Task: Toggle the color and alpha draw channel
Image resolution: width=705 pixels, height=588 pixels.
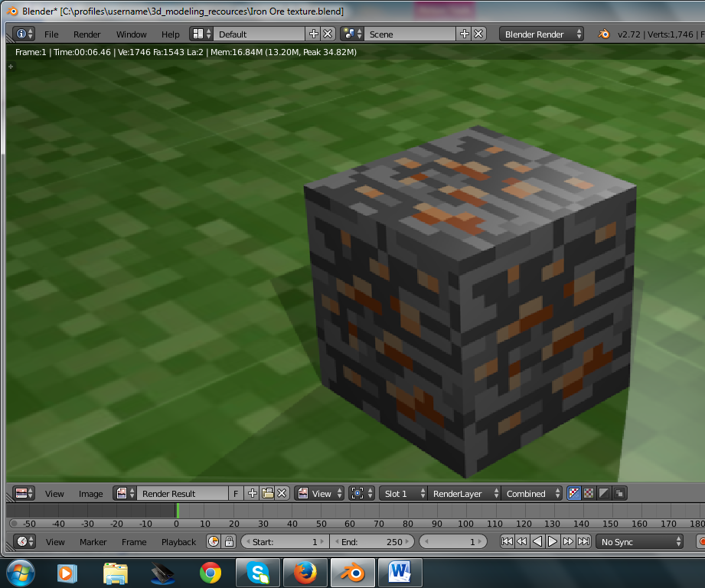Action: [574, 493]
